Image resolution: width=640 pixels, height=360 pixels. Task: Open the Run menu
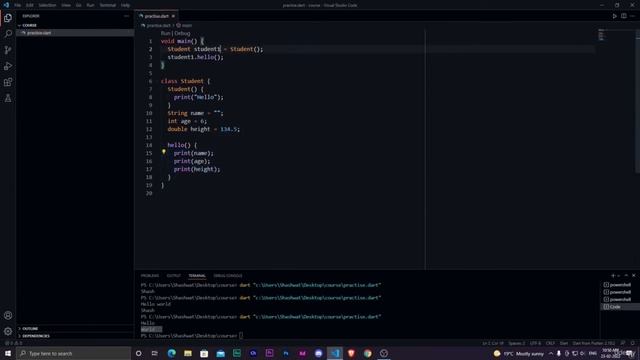[x=91, y=5]
